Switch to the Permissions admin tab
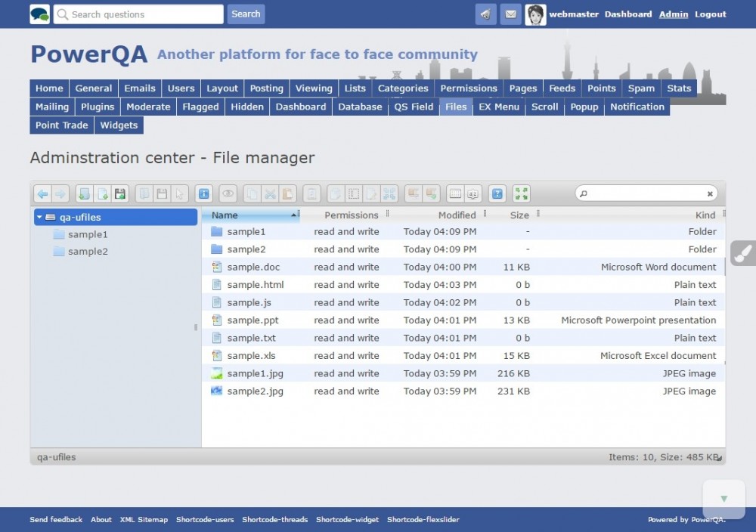 tap(469, 88)
